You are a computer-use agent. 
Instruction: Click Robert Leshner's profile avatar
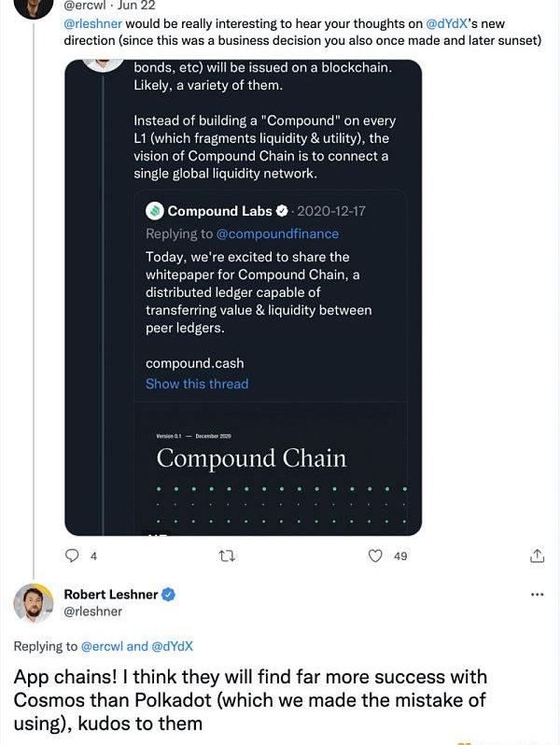[x=34, y=603]
